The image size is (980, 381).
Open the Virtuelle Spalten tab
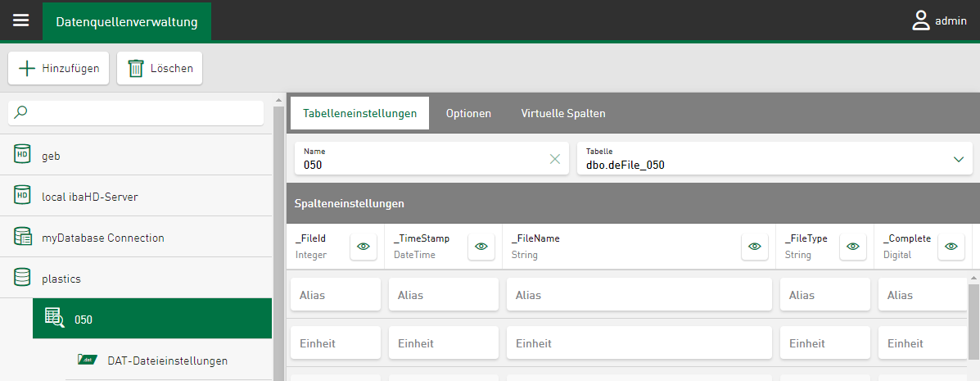pos(563,113)
